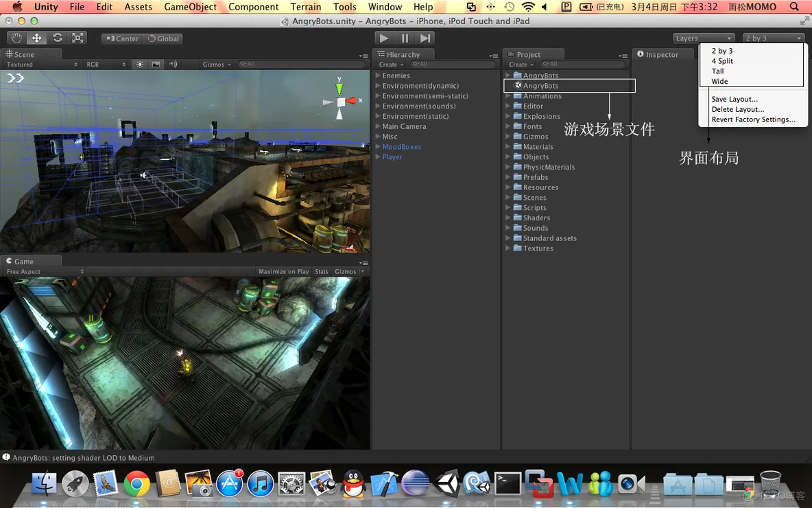Switch to the Game tab

[31, 262]
